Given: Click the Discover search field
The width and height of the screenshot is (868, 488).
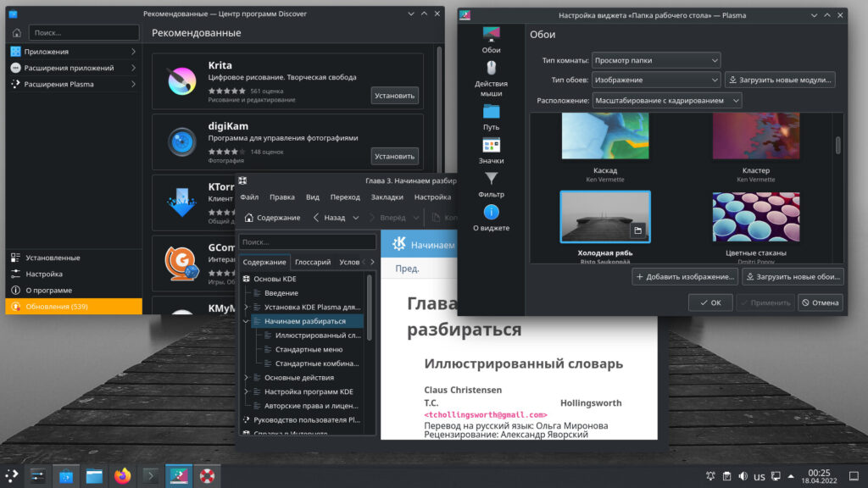Looking at the screenshot, I should pos(84,32).
